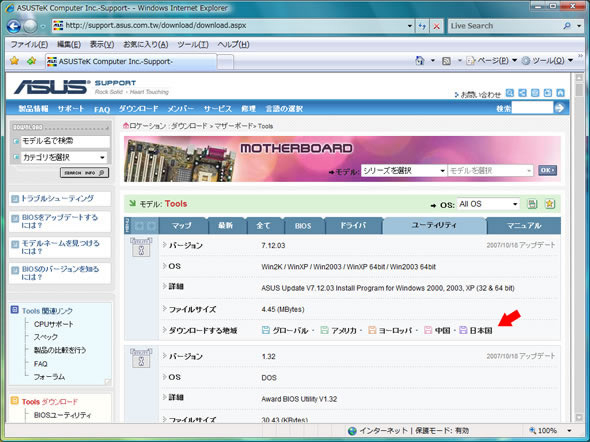The height and width of the screenshot is (442, 590).
Task: Switch to the BIOS tab
Action: [x=303, y=225]
